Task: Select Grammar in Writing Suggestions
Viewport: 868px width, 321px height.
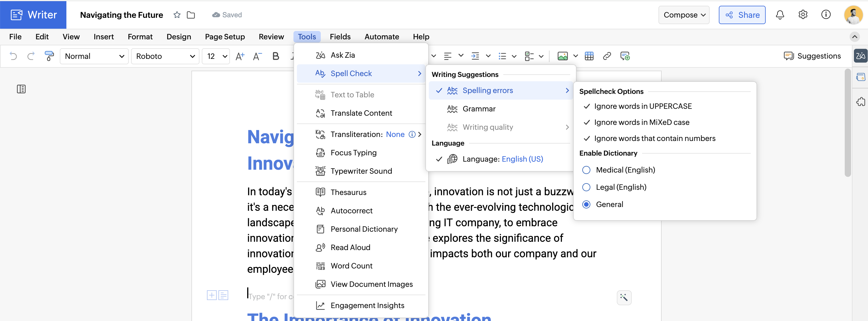Action: point(479,109)
